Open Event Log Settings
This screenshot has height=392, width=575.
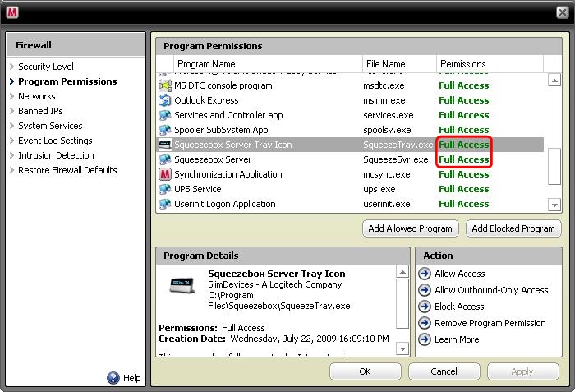(55, 141)
